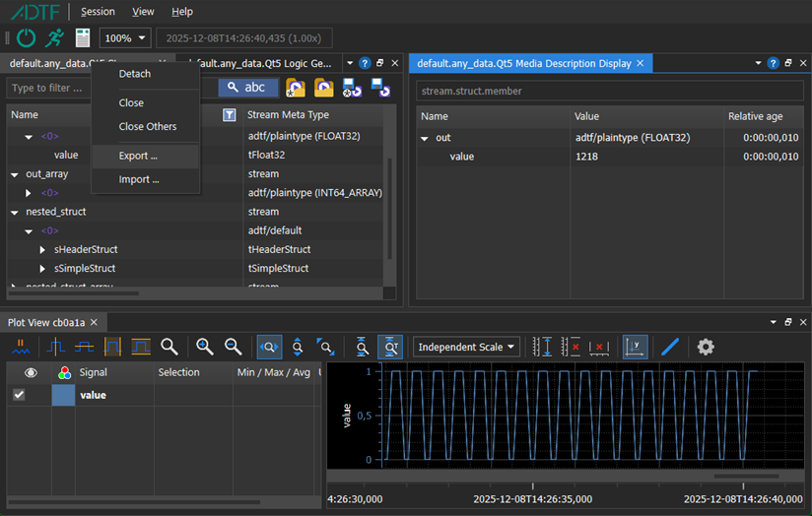Toggle the auto-fit time zoom button
Screen dimensions: 812x516
(x=390, y=347)
